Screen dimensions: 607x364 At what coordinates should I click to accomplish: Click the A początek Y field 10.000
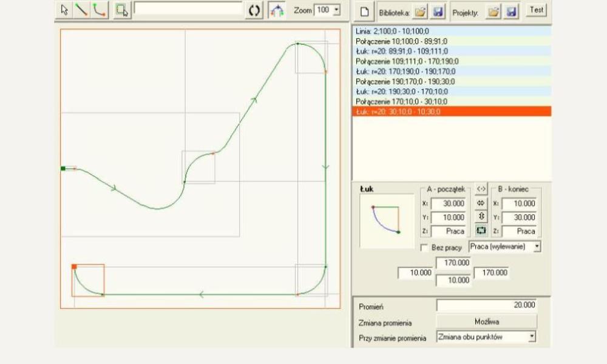coord(449,217)
